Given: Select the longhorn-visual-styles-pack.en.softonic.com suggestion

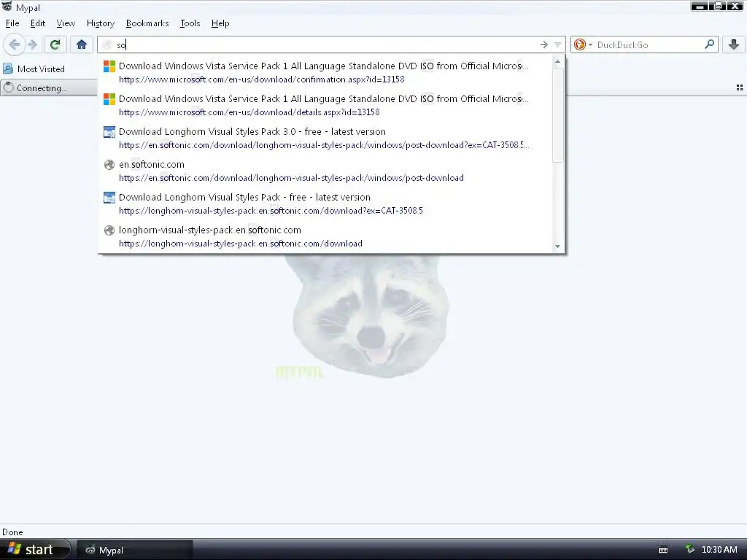Looking at the screenshot, I should point(325,237).
